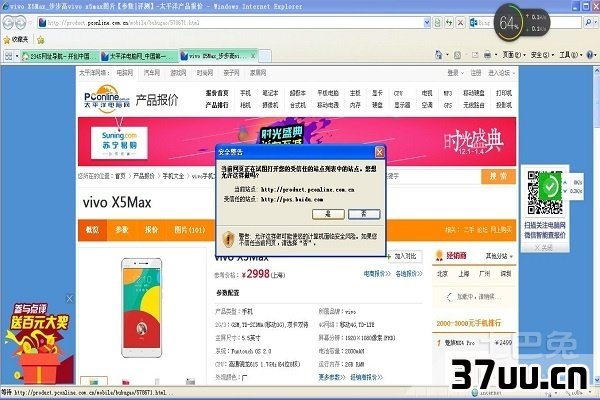Image resolution: width=600 pixels, height=400 pixels.
Task: Switch to the 太平洋电脑网 tab
Action: pyautogui.click(x=139, y=56)
